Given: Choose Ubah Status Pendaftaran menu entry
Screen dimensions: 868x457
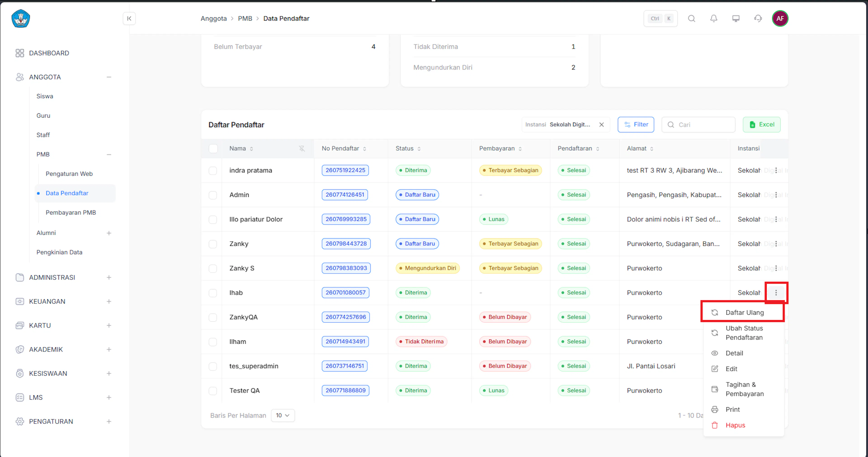Looking at the screenshot, I should click(743, 333).
